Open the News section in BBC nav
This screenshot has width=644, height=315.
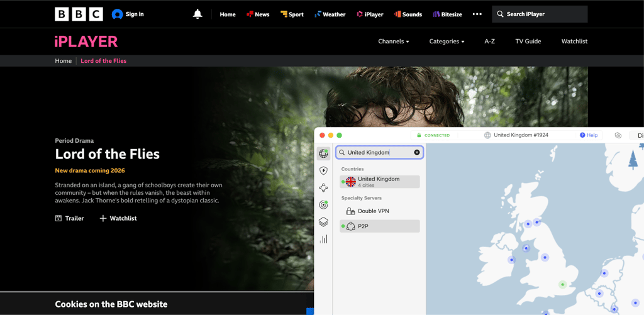[x=257, y=14]
